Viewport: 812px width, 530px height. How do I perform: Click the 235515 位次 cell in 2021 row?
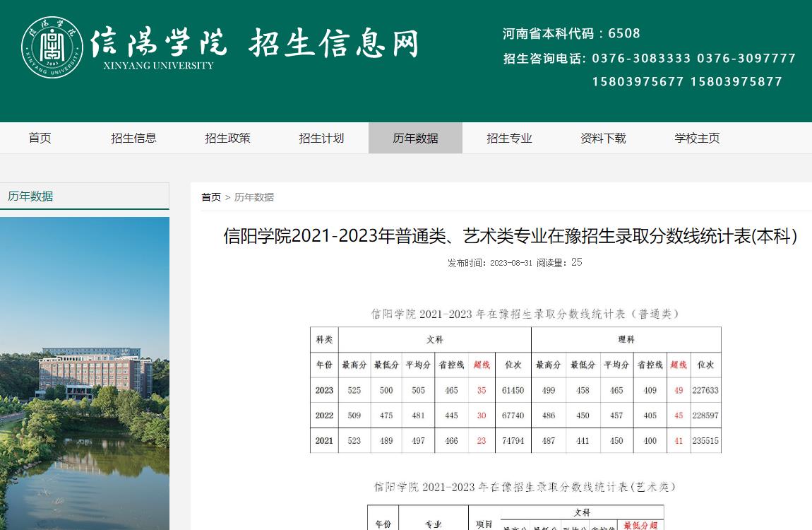click(705, 441)
